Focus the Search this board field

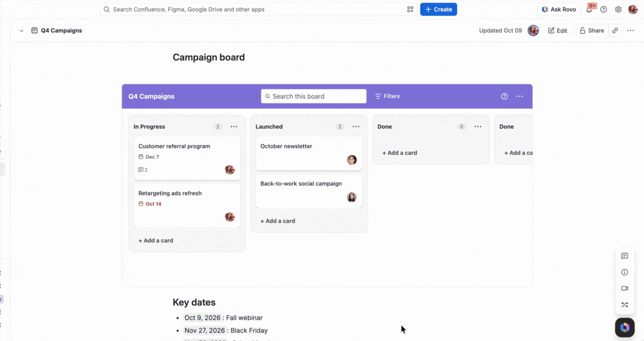(x=313, y=96)
